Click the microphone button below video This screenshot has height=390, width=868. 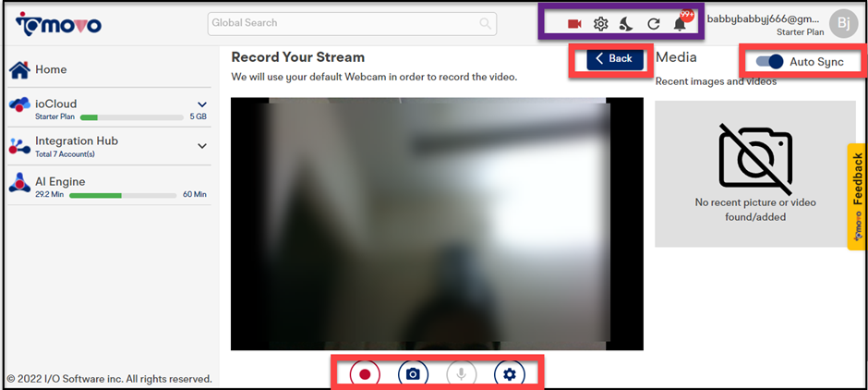[461, 374]
